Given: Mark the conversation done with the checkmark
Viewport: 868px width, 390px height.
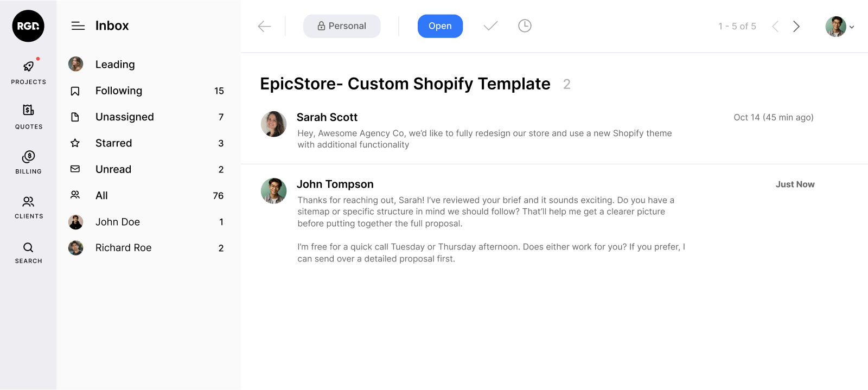Looking at the screenshot, I should click(x=490, y=26).
